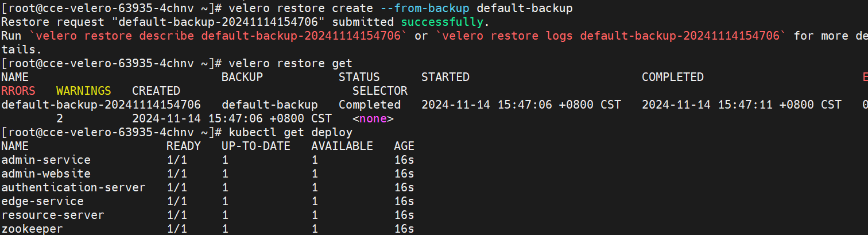This screenshot has height=235, width=868.
Task: Select the zookeeper deployment name
Action: pos(32,229)
